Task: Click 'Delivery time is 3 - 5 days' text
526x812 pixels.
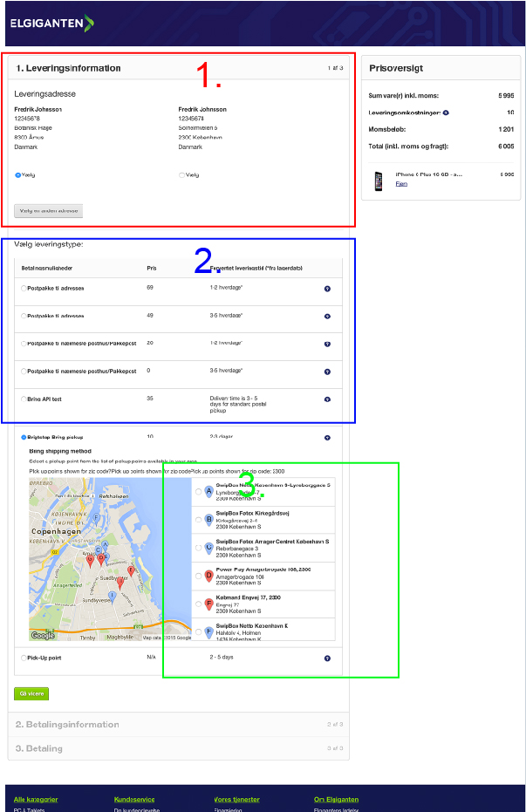Action: tap(237, 405)
